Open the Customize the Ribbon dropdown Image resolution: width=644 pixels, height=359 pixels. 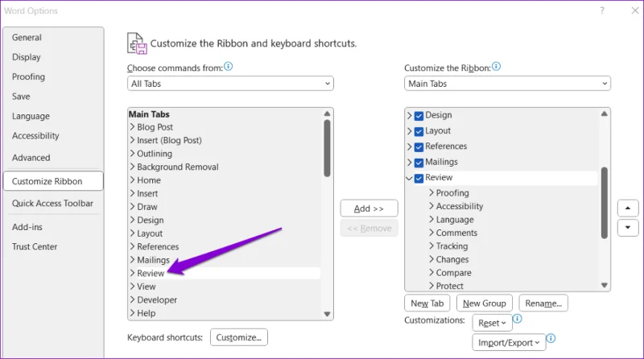pyautogui.click(x=507, y=84)
